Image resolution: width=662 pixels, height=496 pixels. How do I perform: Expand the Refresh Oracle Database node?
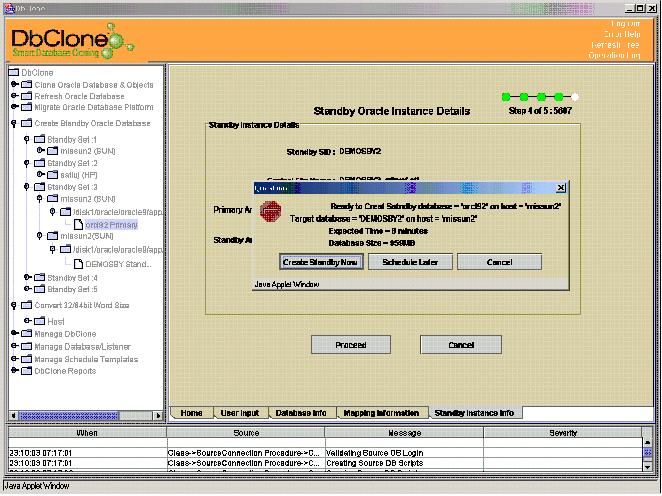click(x=15, y=96)
